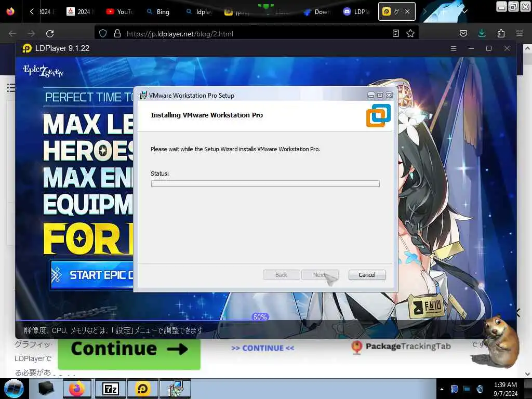Show hidden system tray icons
Image resolution: width=532 pixels, height=399 pixels.
click(x=442, y=389)
